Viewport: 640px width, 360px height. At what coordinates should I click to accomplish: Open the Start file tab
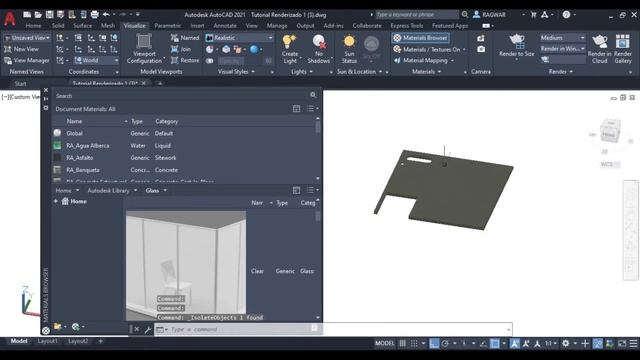click(20, 84)
